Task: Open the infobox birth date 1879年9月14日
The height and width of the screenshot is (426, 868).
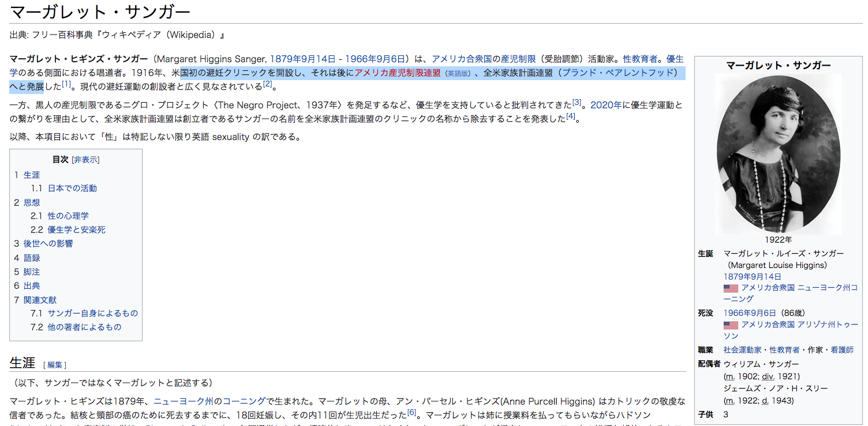Action: (753, 277)
